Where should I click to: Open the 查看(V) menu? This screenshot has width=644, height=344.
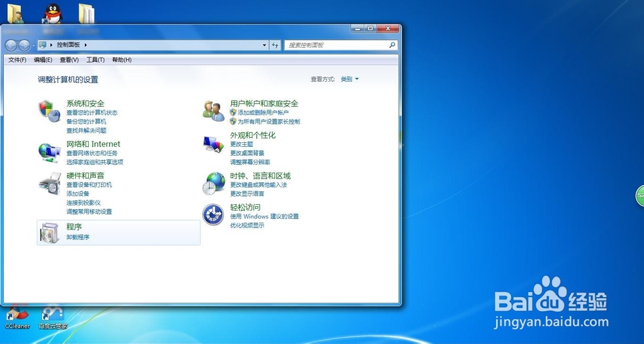click(69, 60)
